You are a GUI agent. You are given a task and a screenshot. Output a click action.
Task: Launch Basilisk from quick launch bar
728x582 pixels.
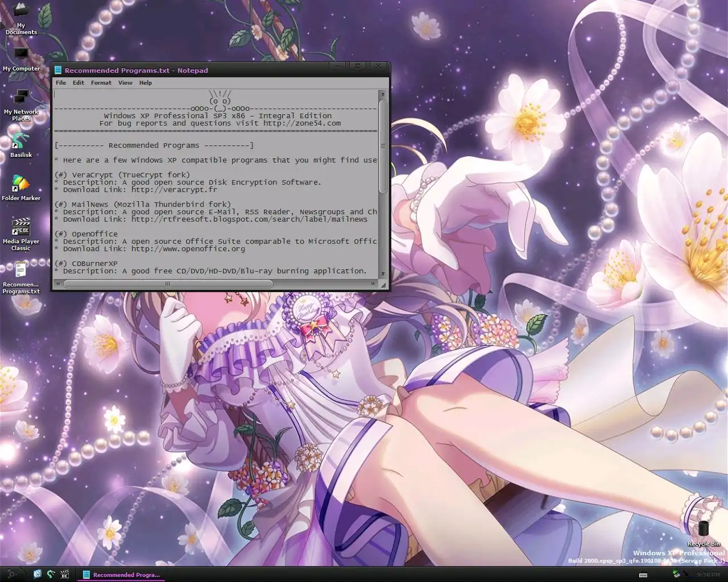(51, 574)
